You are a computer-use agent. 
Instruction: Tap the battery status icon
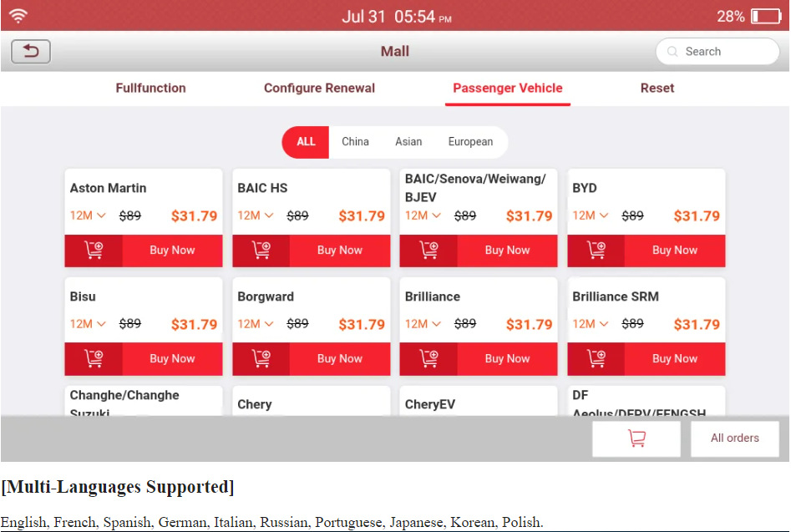click(x=766, y=17)
